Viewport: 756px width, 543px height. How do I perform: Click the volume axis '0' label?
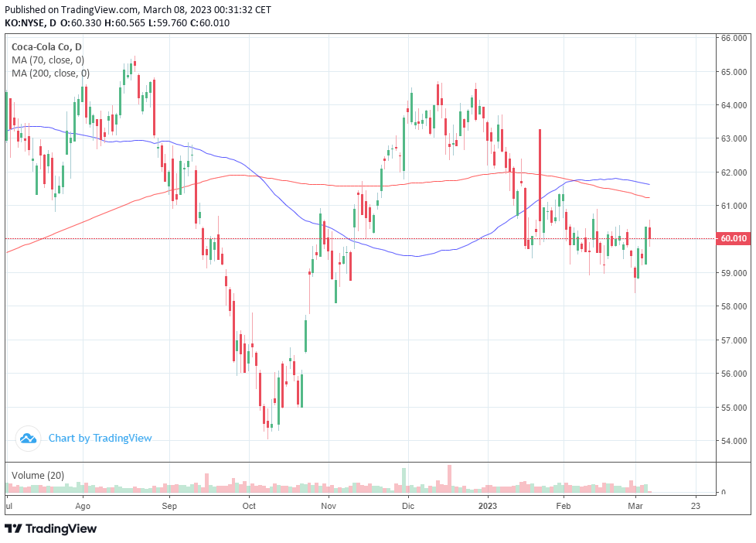pyautogui.click(x=723, y=492)
